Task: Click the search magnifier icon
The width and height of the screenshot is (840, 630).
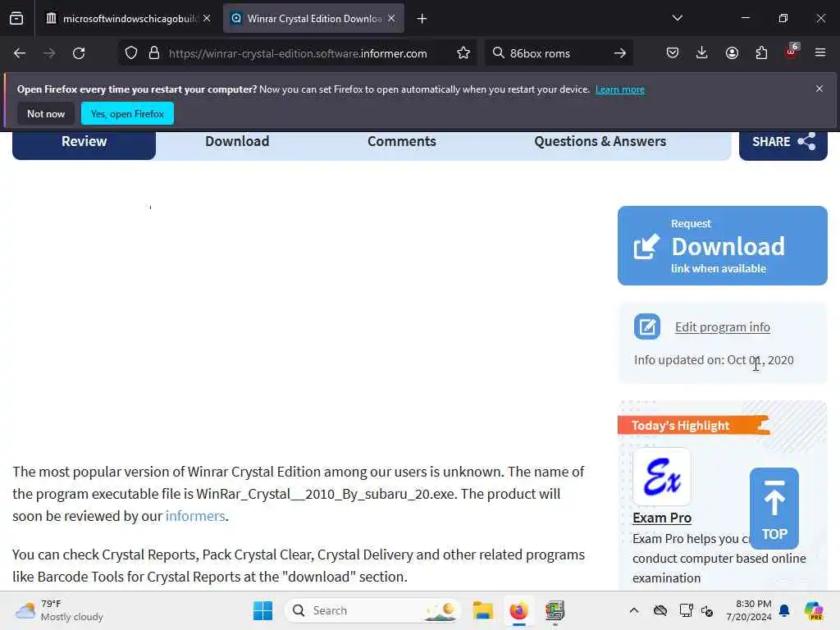Action: [x=498, y=52]
